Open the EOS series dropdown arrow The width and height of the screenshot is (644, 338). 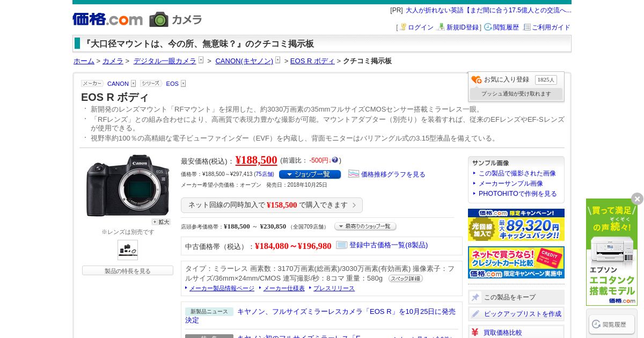click(x=183, y=84)
